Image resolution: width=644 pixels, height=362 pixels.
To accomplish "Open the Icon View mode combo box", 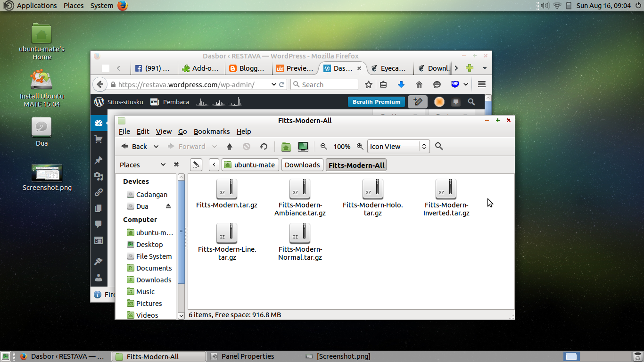I will click(x=398, y=147).
